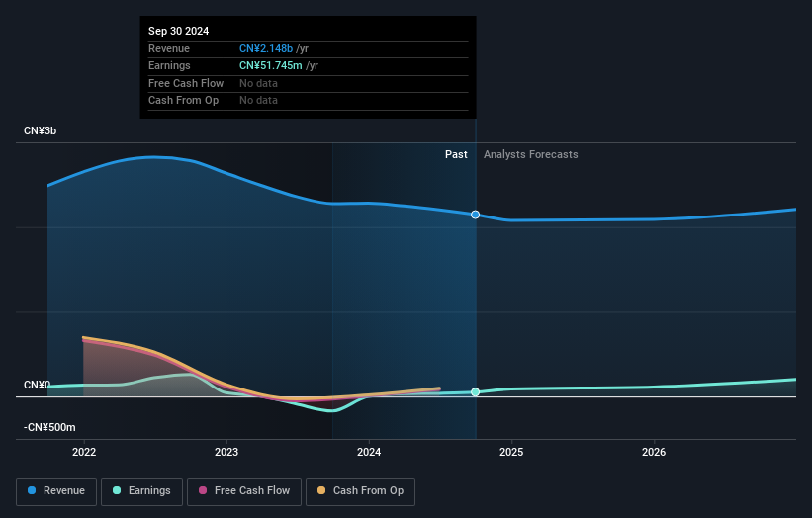The height and width of the screenshot is (518, 812).
Task: Toggle the Free Cash Flow legend button
Action: (244, 491)
